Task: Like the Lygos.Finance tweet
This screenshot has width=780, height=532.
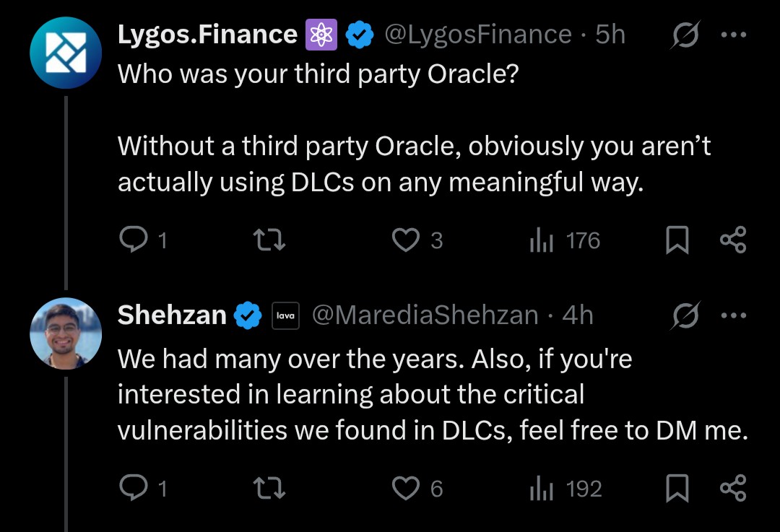Action: tap(405, 240)
